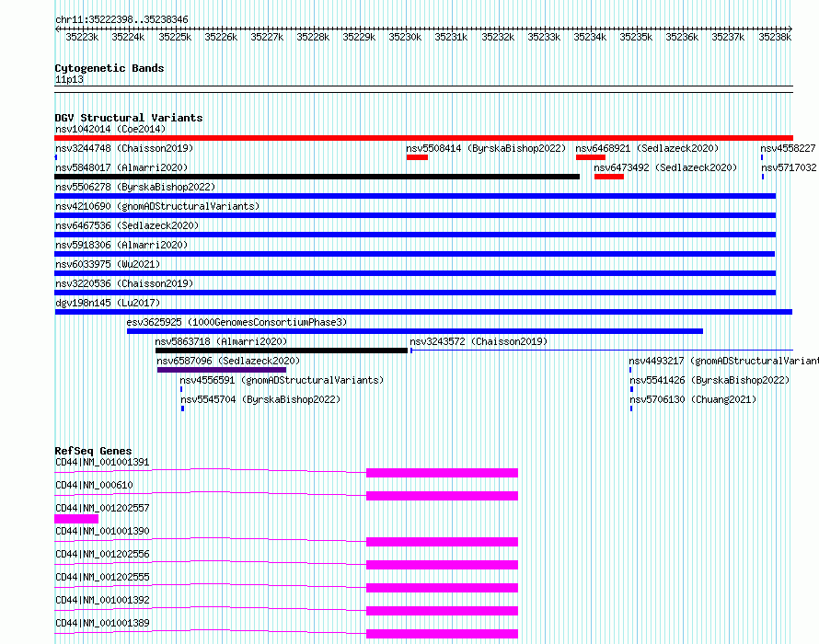The height and width of the screenshot is (644, 819).
Task: Select variant nsv5706130 (Chuang2021) label
Action: [x=693, y=399]
